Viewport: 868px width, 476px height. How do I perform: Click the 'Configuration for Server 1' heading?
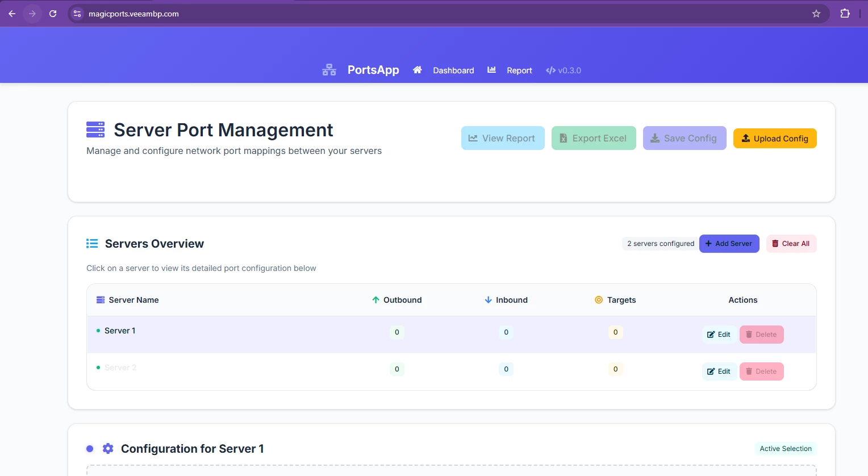click(193, 449)
